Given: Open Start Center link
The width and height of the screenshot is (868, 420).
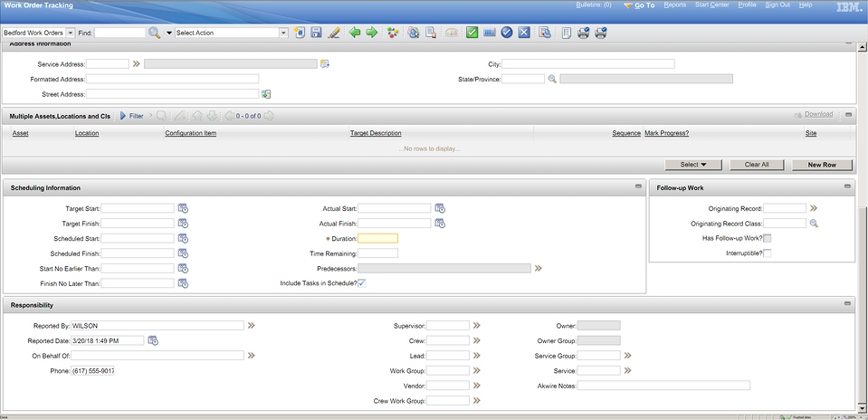Looking at the screenshot, I should tap(712, 5).
